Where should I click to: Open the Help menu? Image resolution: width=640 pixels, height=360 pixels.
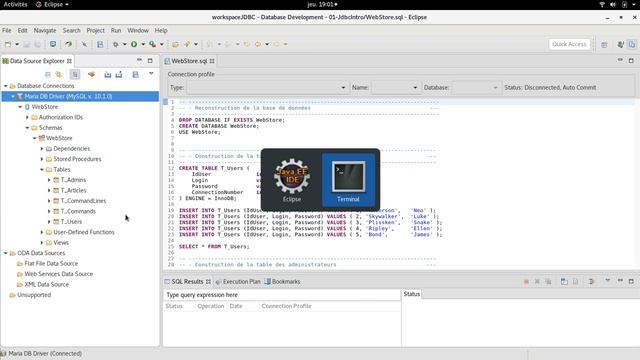tap(161, 30)
